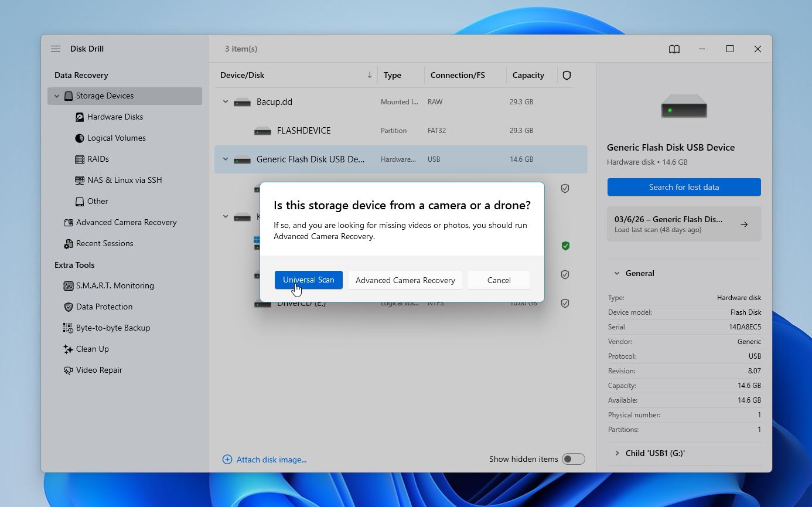Open Logical Volumes category

116,138
